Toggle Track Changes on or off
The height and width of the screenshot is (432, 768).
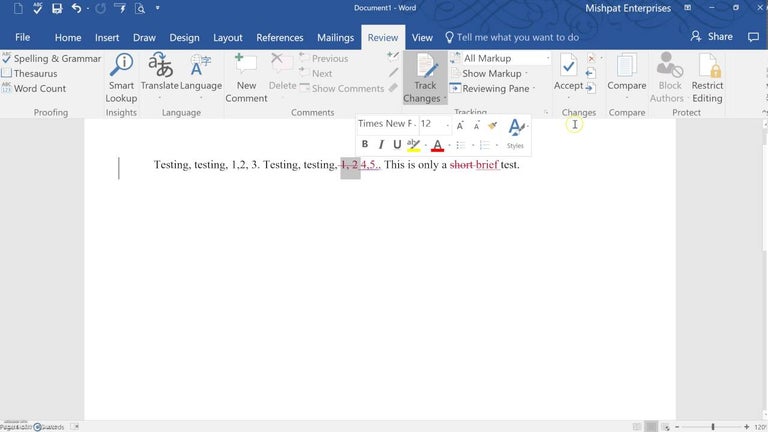pyautogui.click(x=425, y=71)
